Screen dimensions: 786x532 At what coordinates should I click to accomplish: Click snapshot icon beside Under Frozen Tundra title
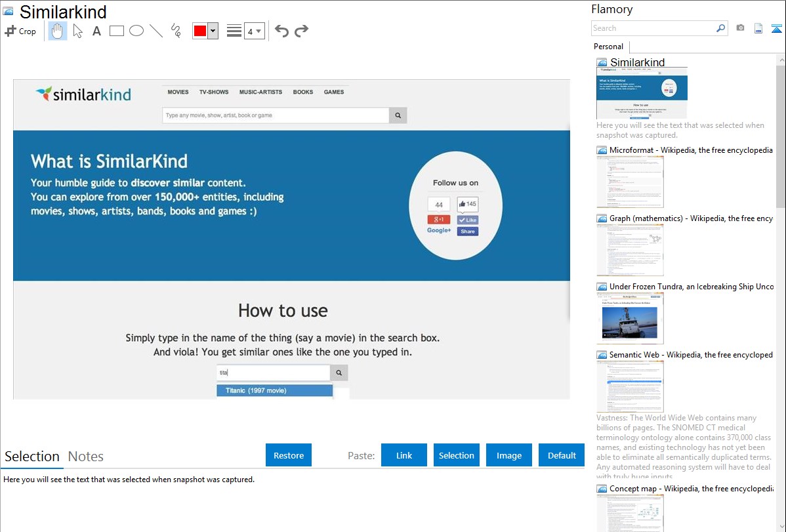coord(602,286)
